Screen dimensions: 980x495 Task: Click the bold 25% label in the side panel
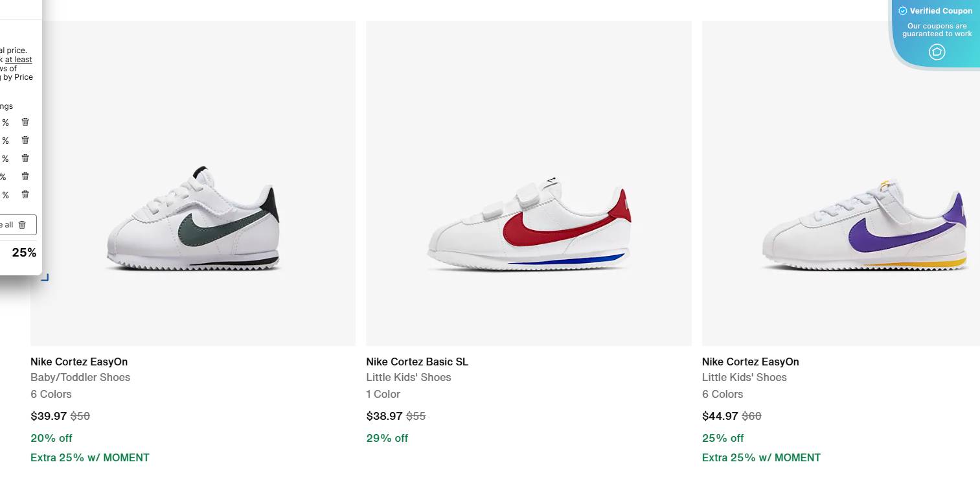coord(23,252)
